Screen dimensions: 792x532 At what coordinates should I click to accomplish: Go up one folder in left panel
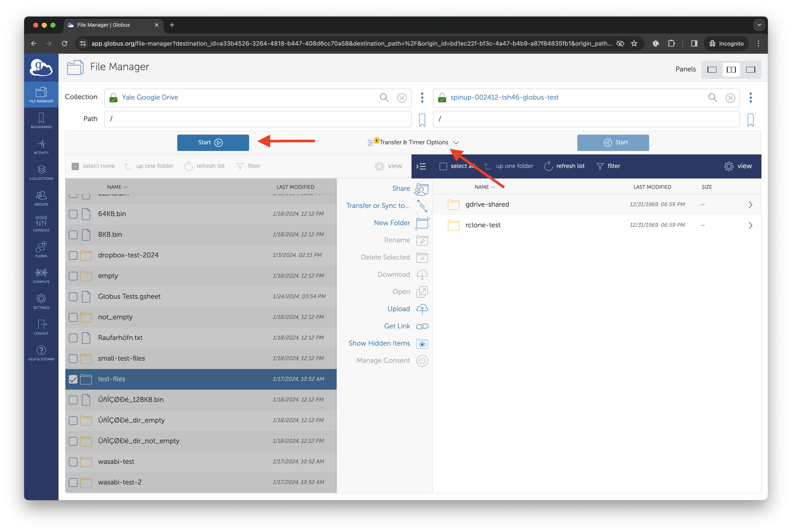(149, 166)
